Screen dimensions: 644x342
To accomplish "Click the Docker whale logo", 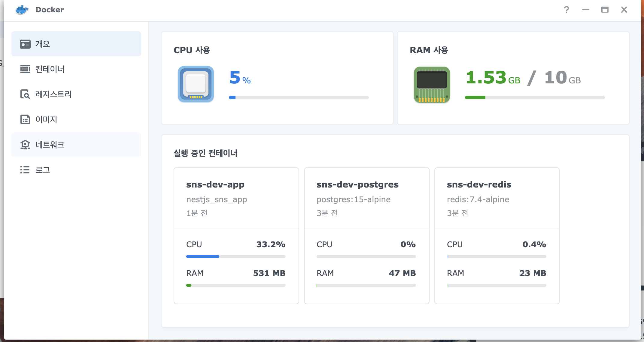I will point(22,10).
